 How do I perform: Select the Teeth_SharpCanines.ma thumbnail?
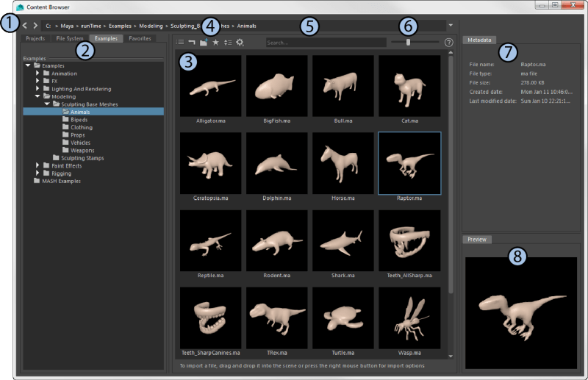point(210,318)
